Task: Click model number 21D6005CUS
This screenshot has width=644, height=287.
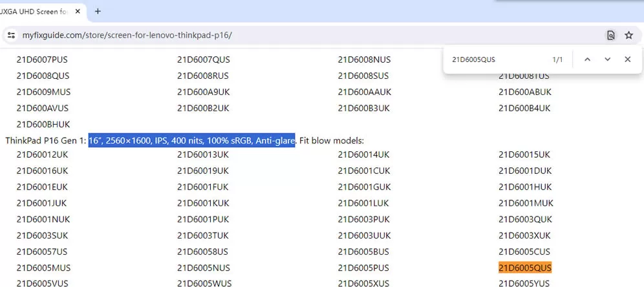Action: tap(524, 251)
